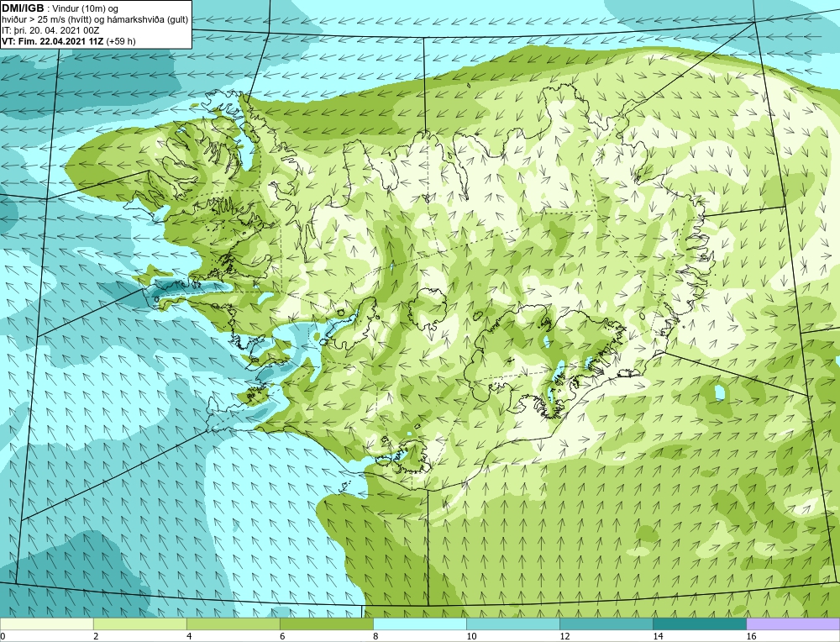Click the purple legend swatch above 16
This screenshot has width=840, height=642.
tap(793, 624)
